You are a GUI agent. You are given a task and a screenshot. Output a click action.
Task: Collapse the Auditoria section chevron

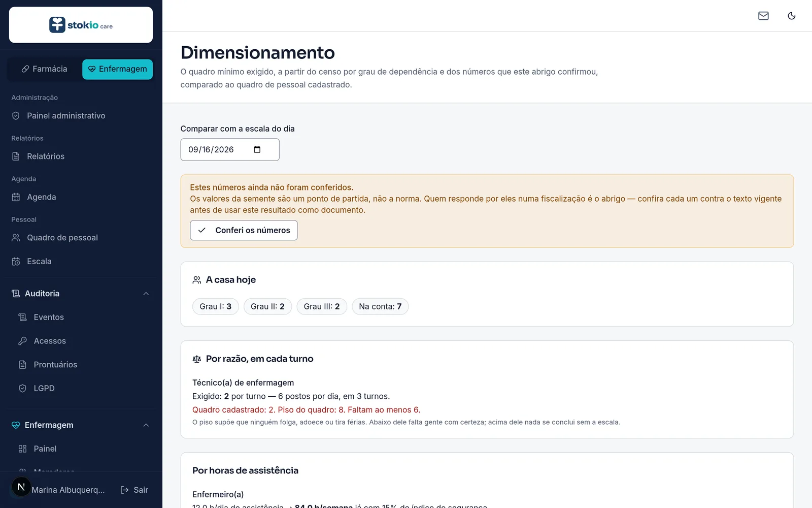(146, 294)
